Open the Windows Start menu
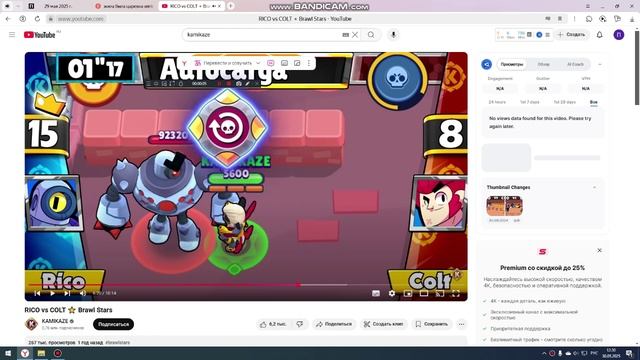 [8, 353]
